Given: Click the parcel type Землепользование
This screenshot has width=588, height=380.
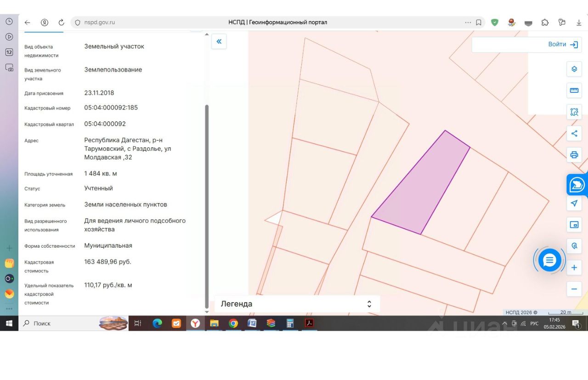Looking at the screenshot, I should click(x=113, y=69).
